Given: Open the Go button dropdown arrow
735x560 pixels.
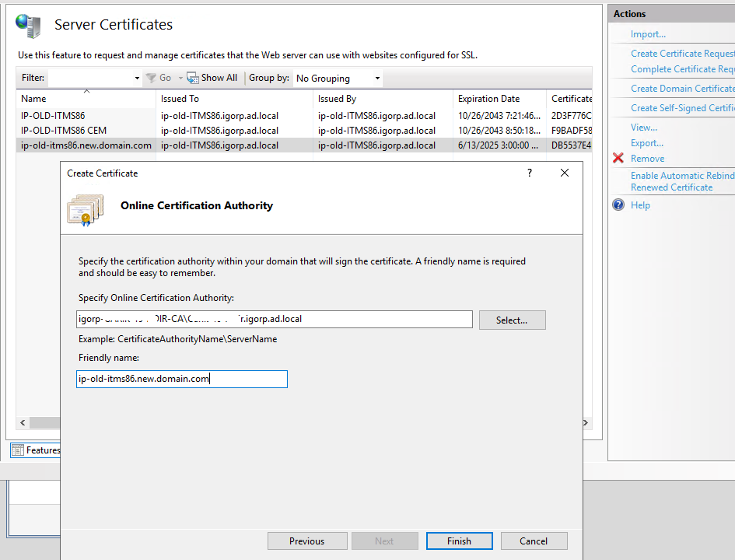Looking at the screenshot, I should tap(180, 79).
